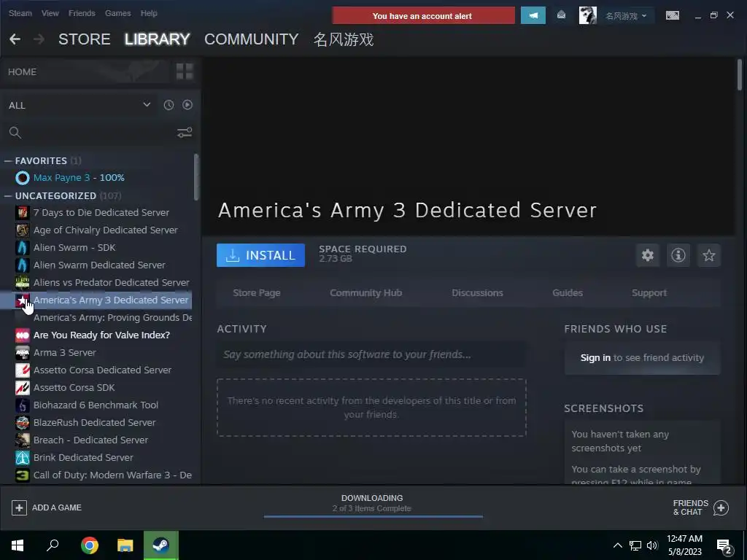Viewport: 747px width, 560px height.
Task: Click the Age of Chivalry icon
Action: click(x=23, y=230)
